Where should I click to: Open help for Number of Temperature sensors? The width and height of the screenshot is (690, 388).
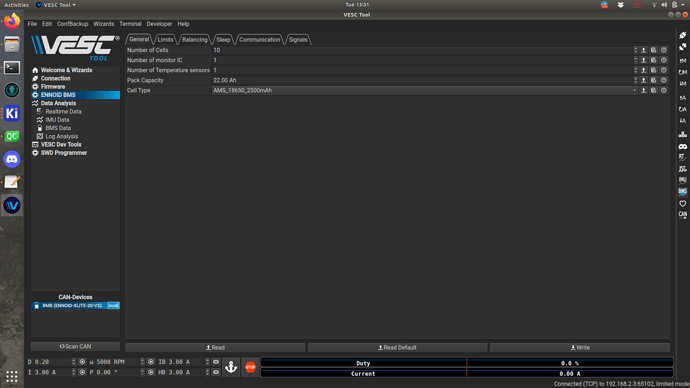click(664, 70)
